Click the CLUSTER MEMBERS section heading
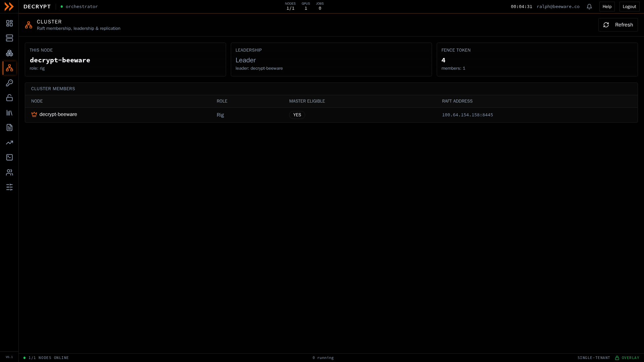This screenshot has width=644, height=362. tap(53, 89)
